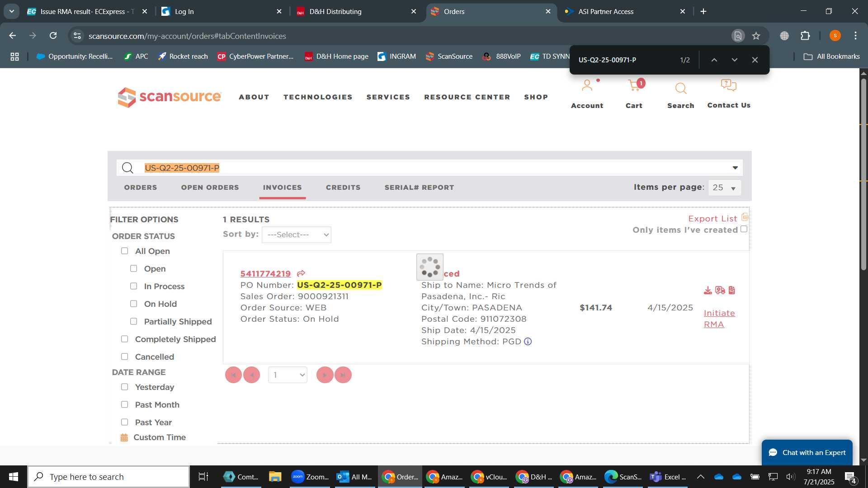Switch to the Orders tab
Image resolution: width=868 pixels, height=488 pixels.
click(x=141, y=188)
